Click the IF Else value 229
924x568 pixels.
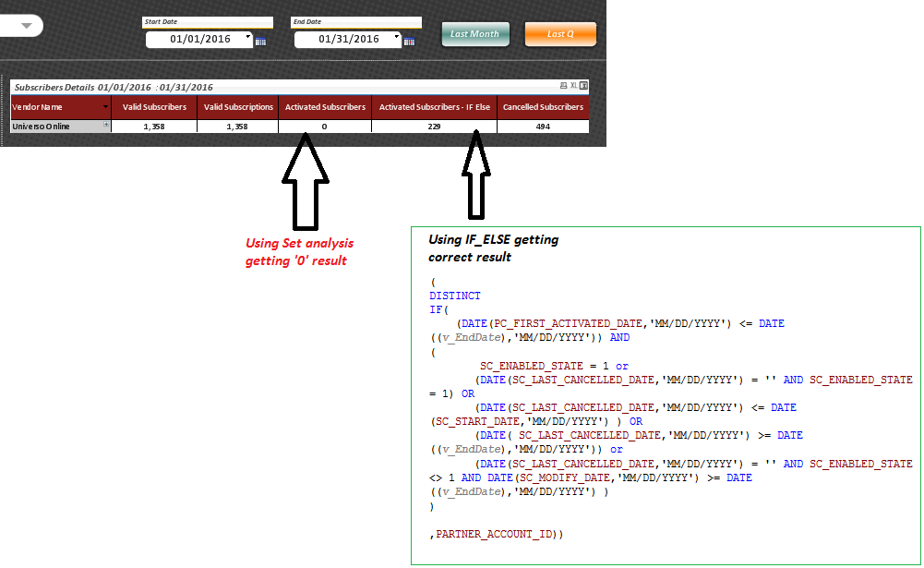point(434,127)
